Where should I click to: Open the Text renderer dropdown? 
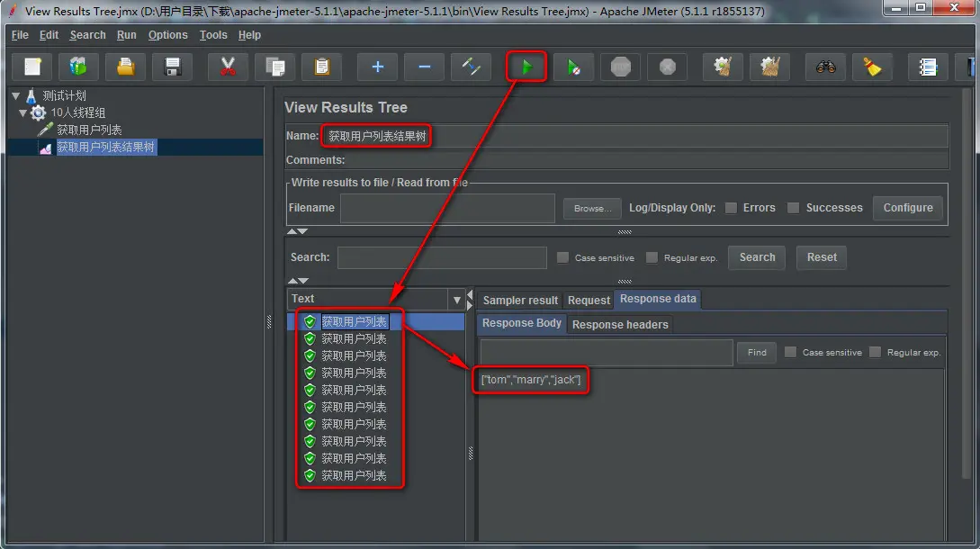[x=457, y=300]
